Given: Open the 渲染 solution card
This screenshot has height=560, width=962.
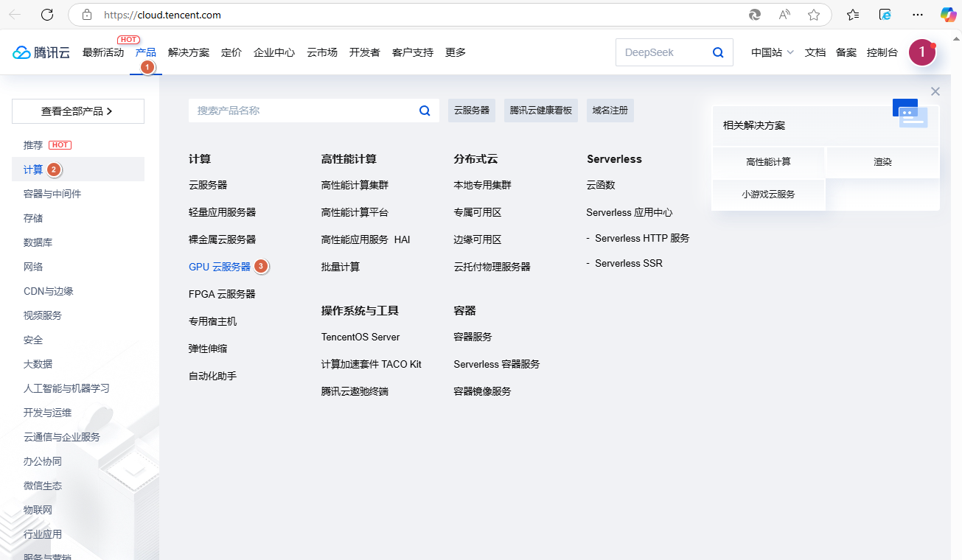Looking at the screenshot, I should tap(882, 162).
